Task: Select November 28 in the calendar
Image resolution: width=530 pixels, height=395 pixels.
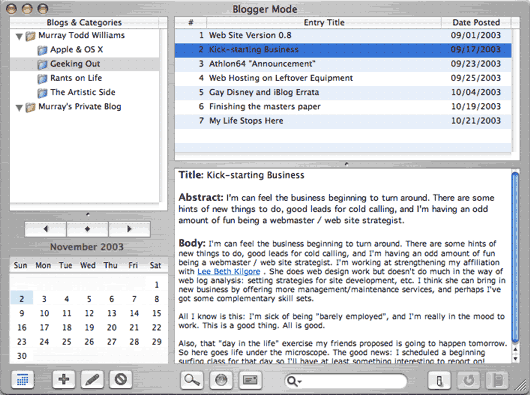Action: click(x=134, y=342)
